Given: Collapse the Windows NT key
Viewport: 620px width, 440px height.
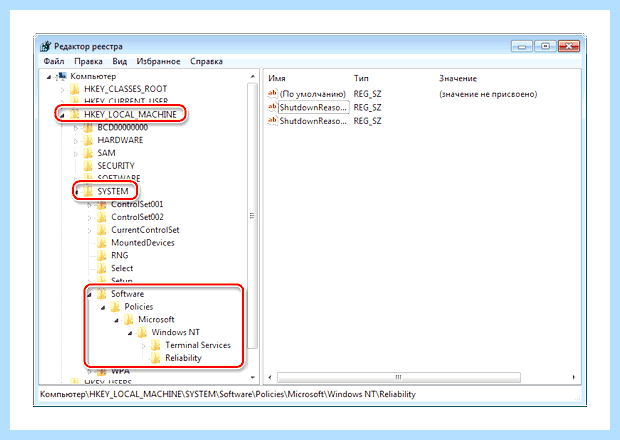Looking at the screenshot, I should 130,333.
